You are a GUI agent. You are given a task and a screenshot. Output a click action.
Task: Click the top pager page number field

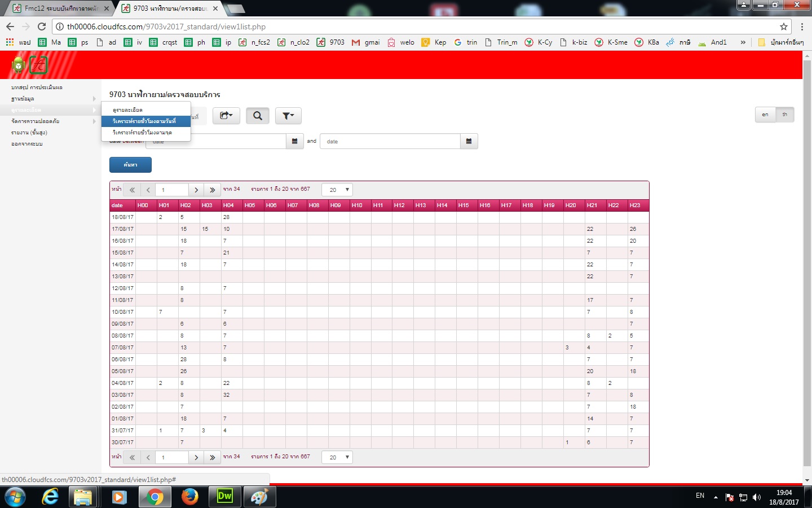click(x=172, y=190)
